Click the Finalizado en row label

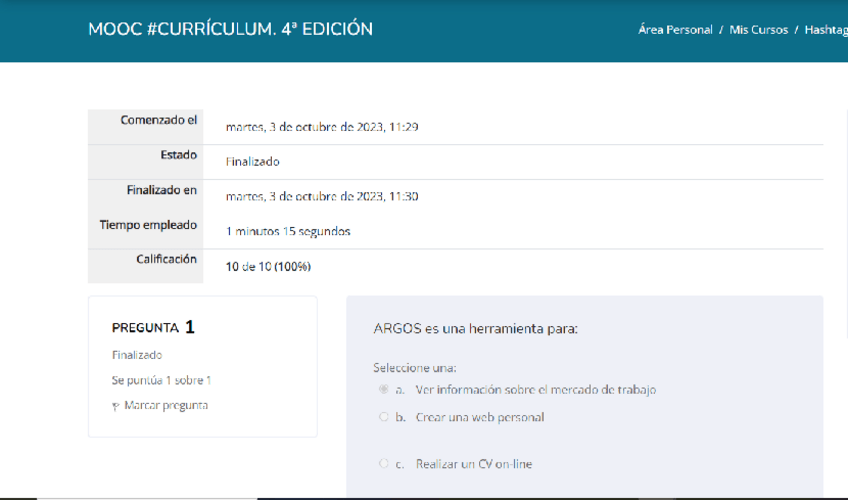click(x=162, y=190)
